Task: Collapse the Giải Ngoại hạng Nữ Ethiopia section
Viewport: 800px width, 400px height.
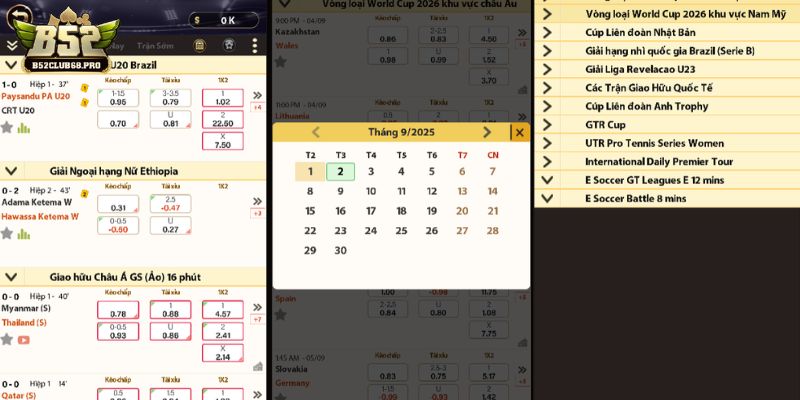Action: pos(11,171)
